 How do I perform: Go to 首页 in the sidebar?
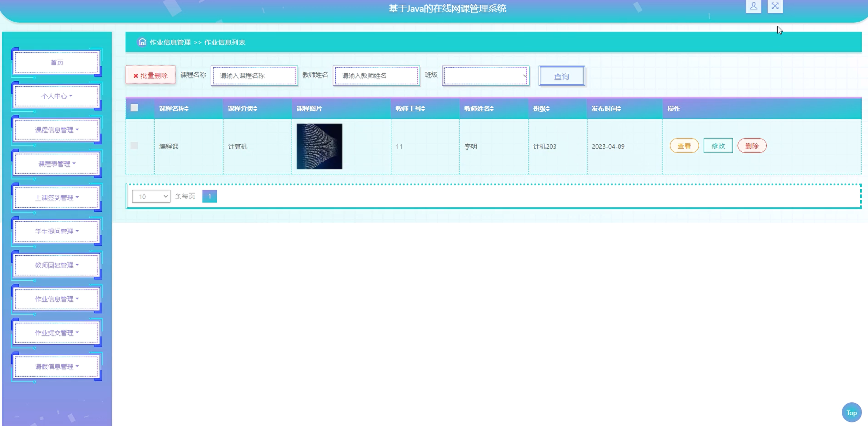pyautogui.click(x=57, y=62)
